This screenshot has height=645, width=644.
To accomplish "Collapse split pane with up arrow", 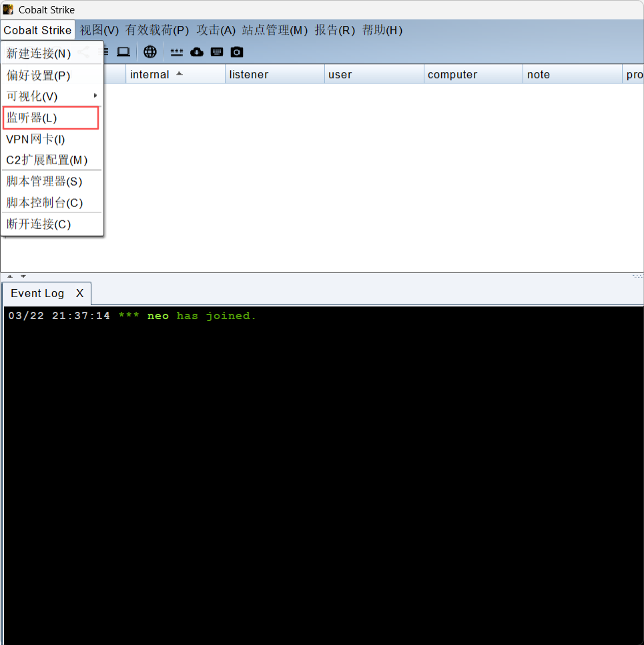I will (x=10, y=276).
